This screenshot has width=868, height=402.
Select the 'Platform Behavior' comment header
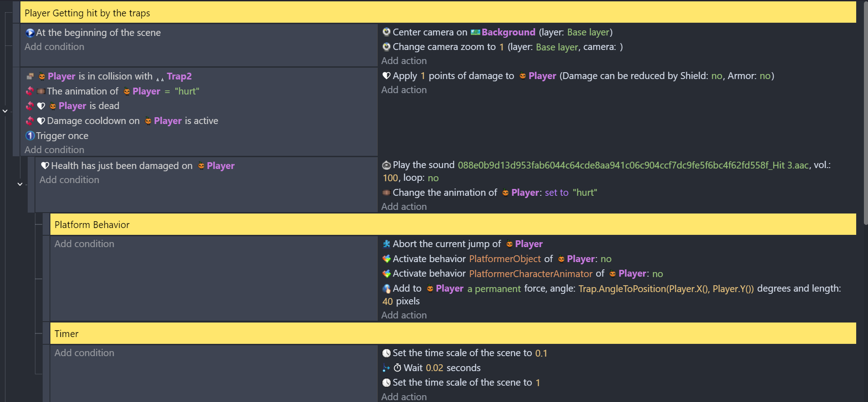pyautogui.click(x=453, y=224)
